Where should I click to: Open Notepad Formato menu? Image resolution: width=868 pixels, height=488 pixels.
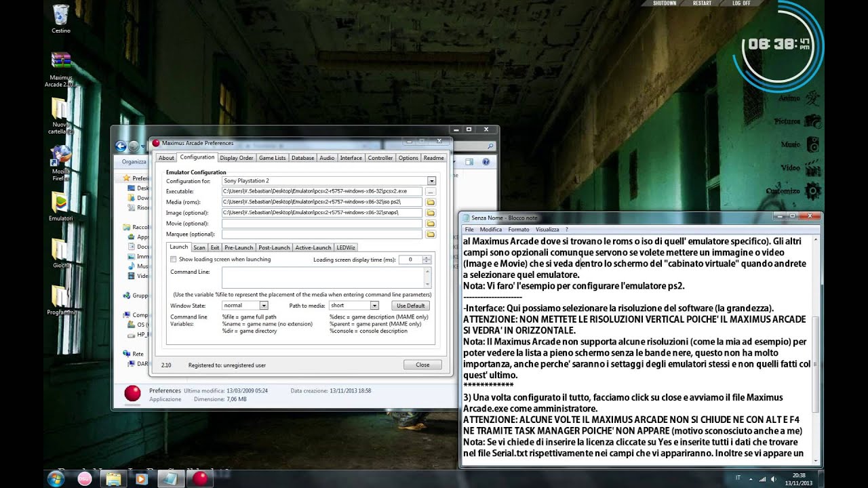(x=519, y=230)
